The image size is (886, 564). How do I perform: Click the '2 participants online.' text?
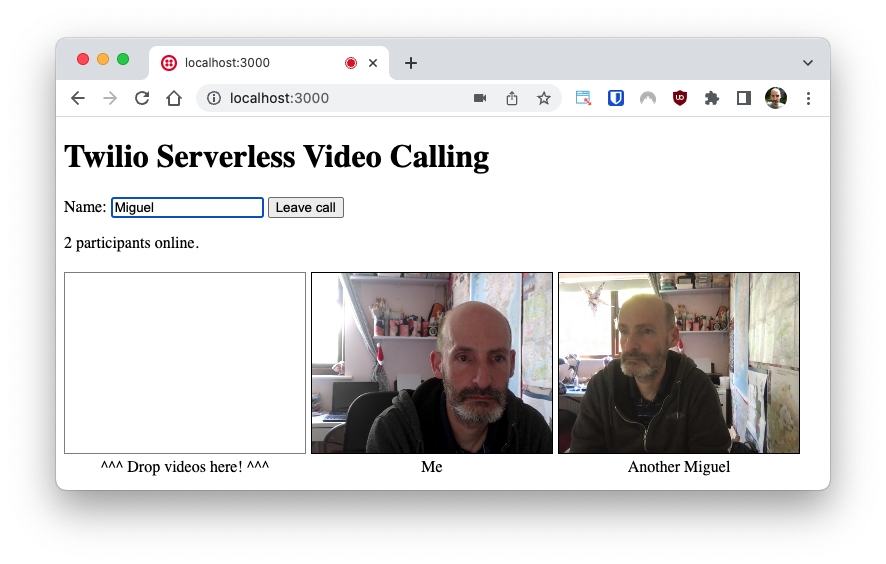[131, 243]
